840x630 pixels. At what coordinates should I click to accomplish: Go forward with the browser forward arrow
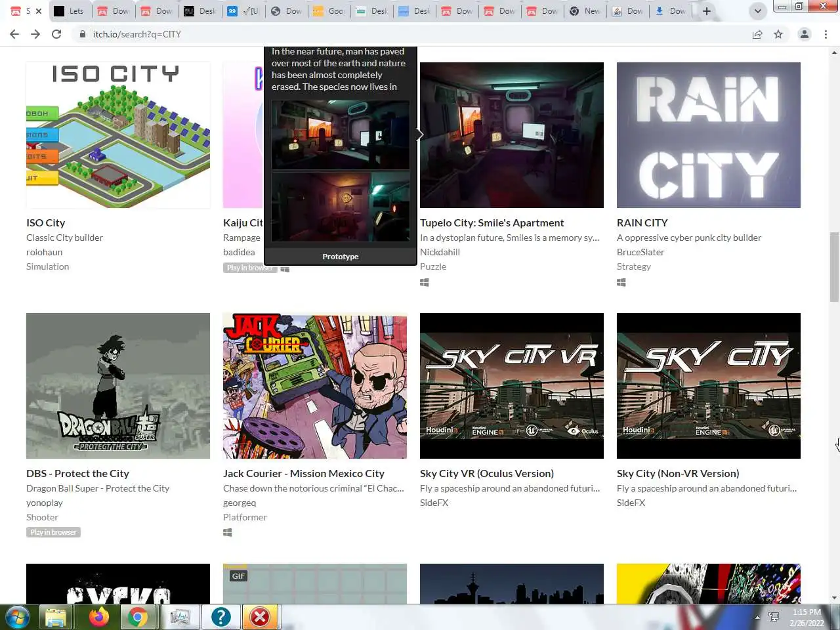pos(35,34)
